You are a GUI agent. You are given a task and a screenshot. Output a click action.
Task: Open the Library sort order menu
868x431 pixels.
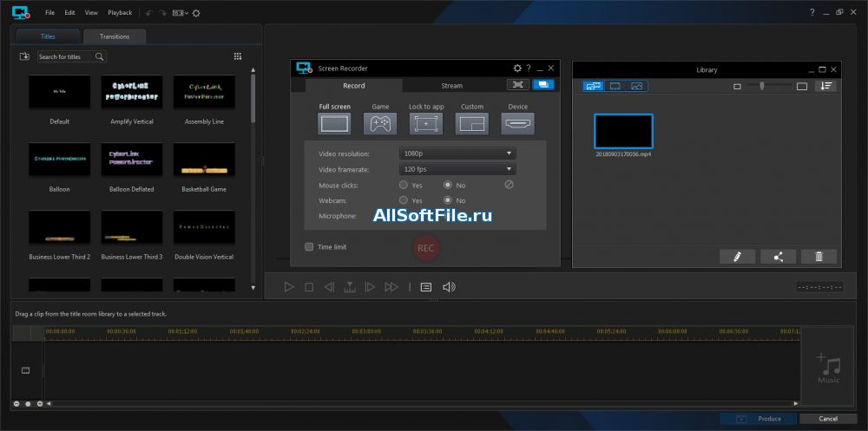825,86
